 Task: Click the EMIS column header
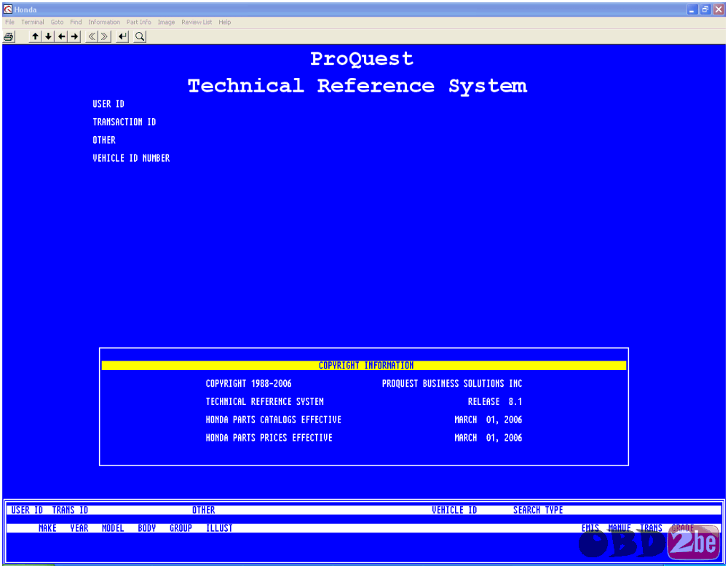click(x=590, y=528)
